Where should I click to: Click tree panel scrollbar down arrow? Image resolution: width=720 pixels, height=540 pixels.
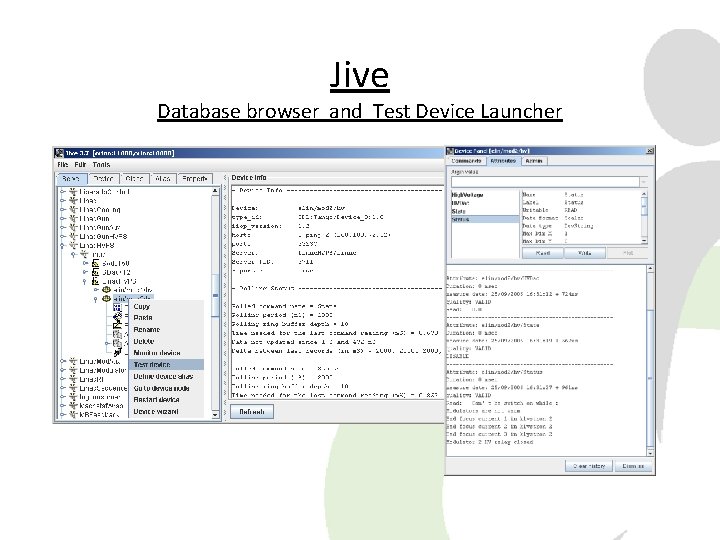pos(215,415)
